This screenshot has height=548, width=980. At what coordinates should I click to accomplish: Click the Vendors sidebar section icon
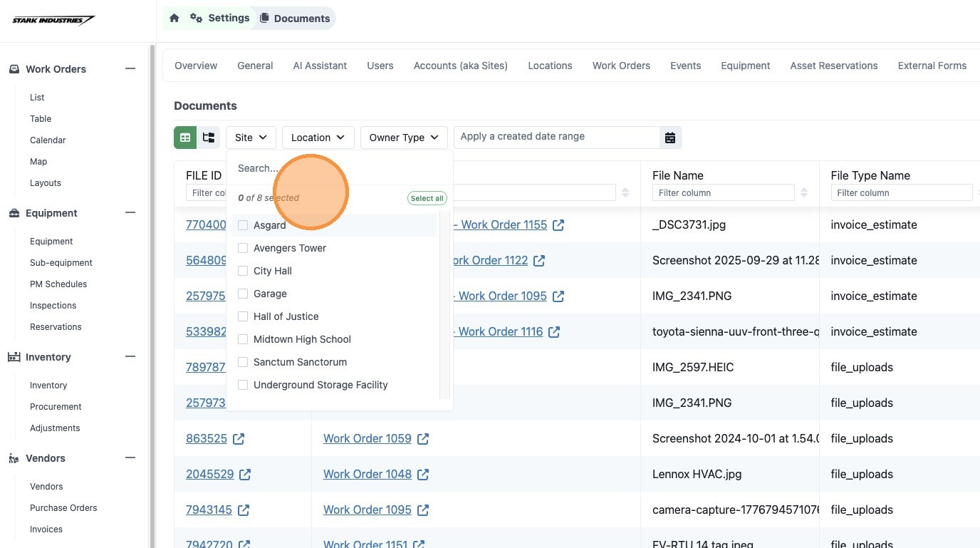(x=14, y=458)
